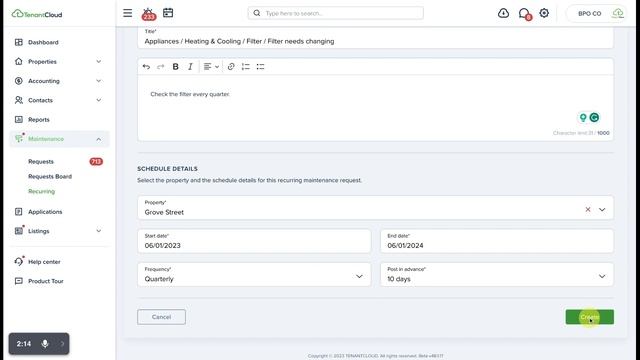Click the Help center headset icon
Image resolution: width=640 pixels, height=360 pixels.
tap(19, 261)
